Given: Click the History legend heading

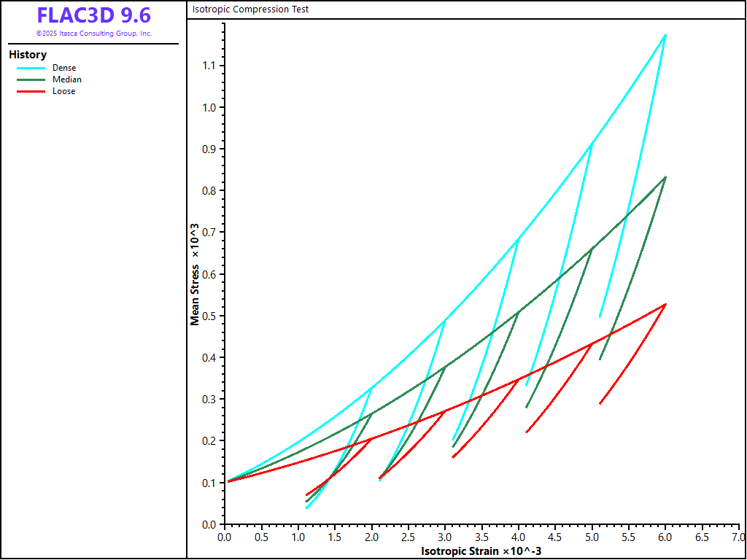Looking at the screenshot, I should 28,55.
